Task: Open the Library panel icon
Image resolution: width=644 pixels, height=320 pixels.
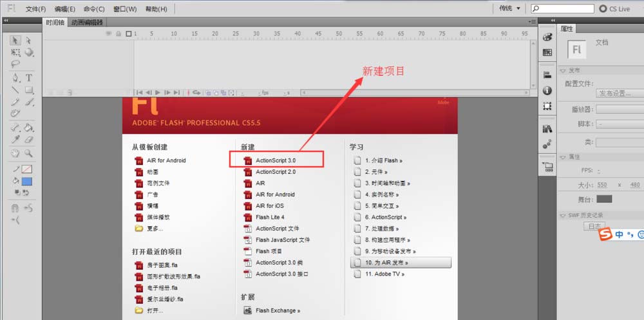Action: (x=547, y=129)
